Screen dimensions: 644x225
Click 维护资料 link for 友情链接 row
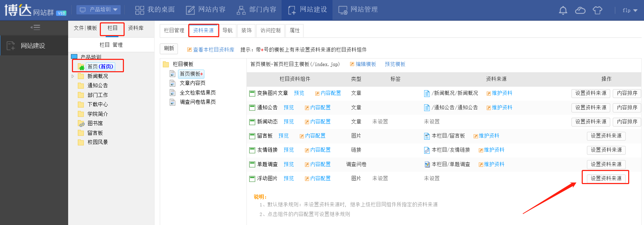(x=494, y=150)
